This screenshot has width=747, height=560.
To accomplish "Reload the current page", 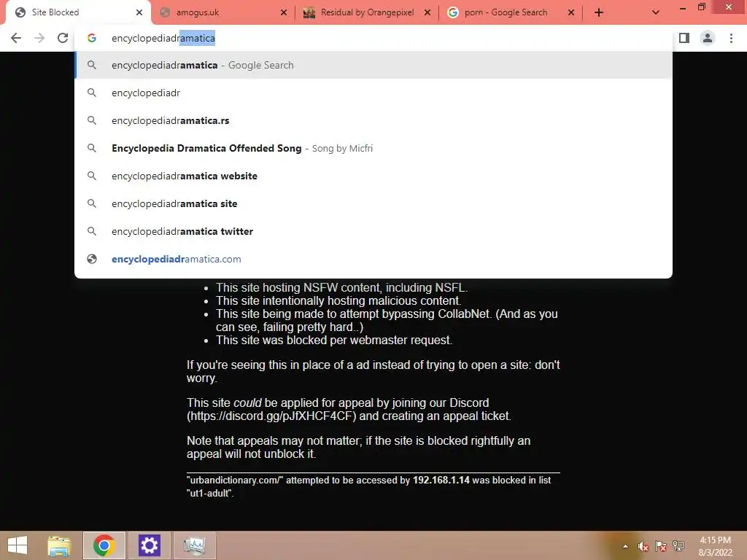I will click(x=63, y=38).
